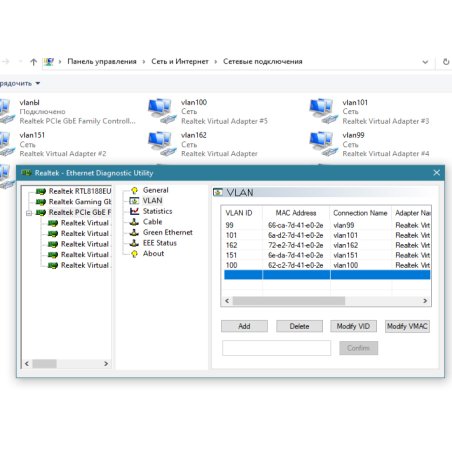Open the Statistics chart icon
This screenshot has width=452, height=452.
134,211
